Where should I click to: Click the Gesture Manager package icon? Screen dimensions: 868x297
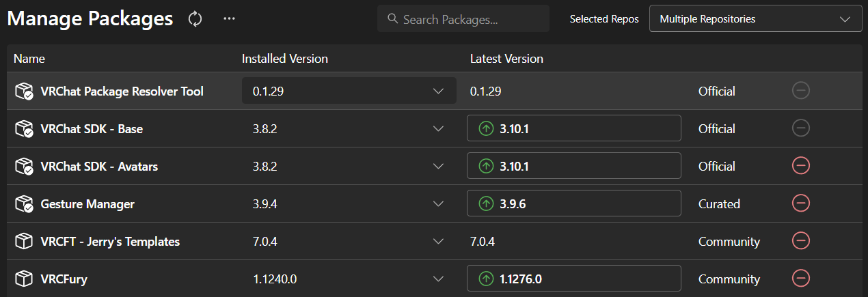24,203
